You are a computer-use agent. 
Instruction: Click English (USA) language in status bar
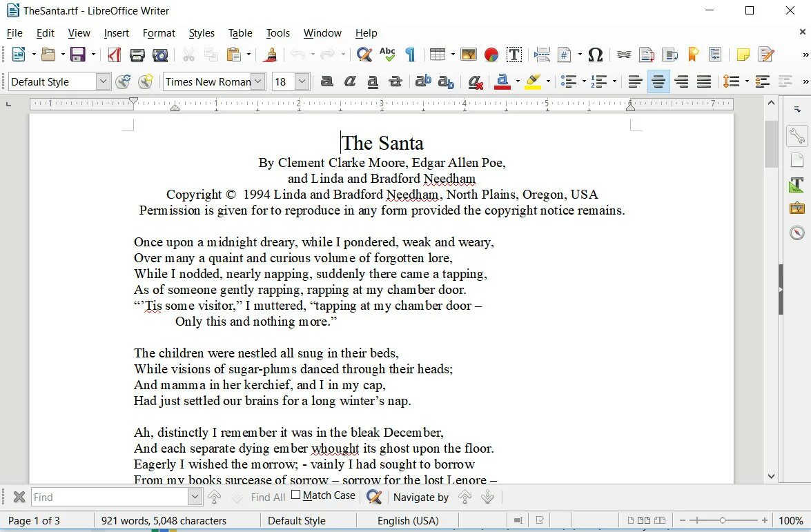coord(408,521)
